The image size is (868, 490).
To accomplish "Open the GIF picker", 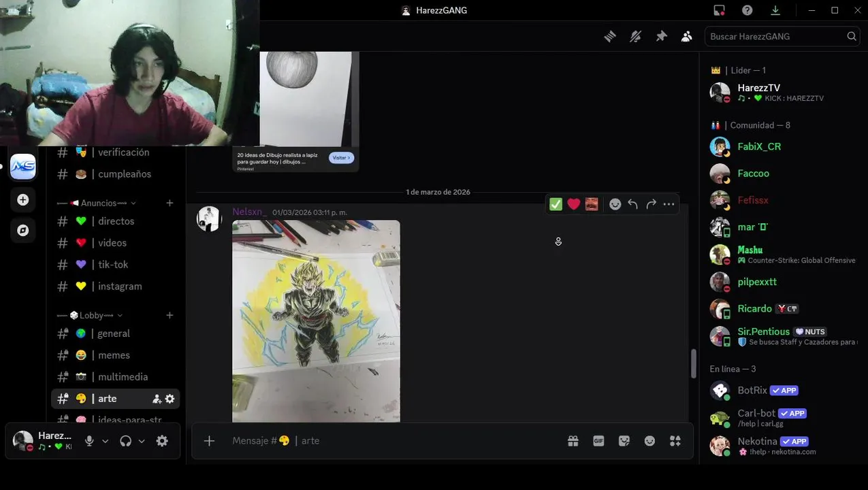I will pos(598,441).
